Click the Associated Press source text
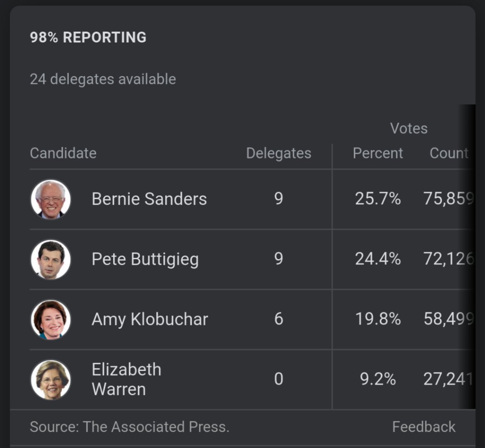Screen dimensions: 485x448 point(129,427)
